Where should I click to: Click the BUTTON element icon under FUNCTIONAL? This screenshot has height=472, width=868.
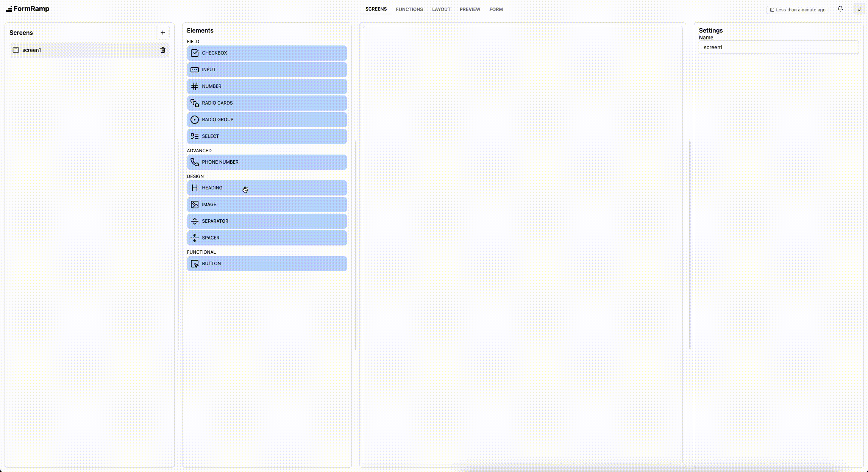coord(195,263)
